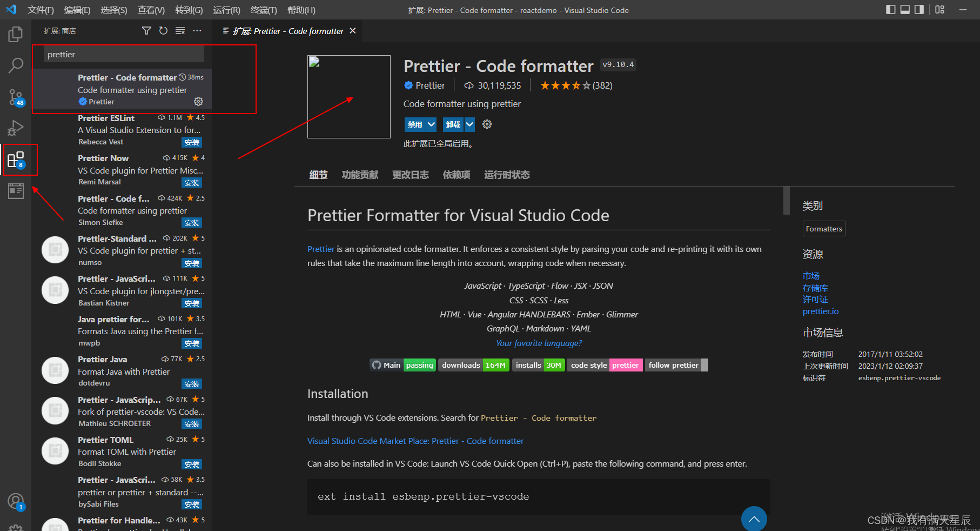Viewport: 980px width, 531px height.
Task: Open the 终端(T) Terminal menu
Action: click(264, 10)
